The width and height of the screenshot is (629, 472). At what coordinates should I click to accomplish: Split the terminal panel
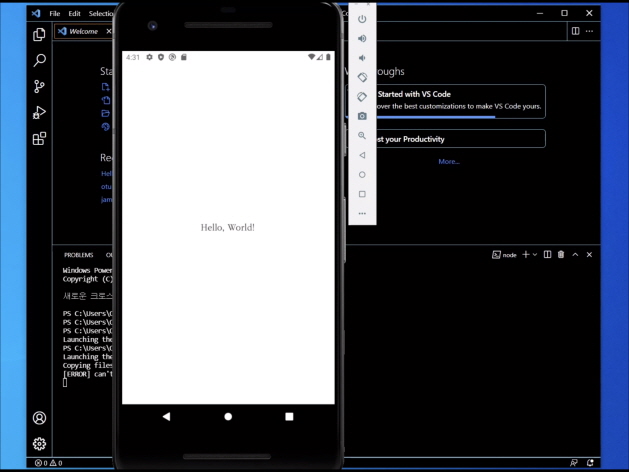547,255
